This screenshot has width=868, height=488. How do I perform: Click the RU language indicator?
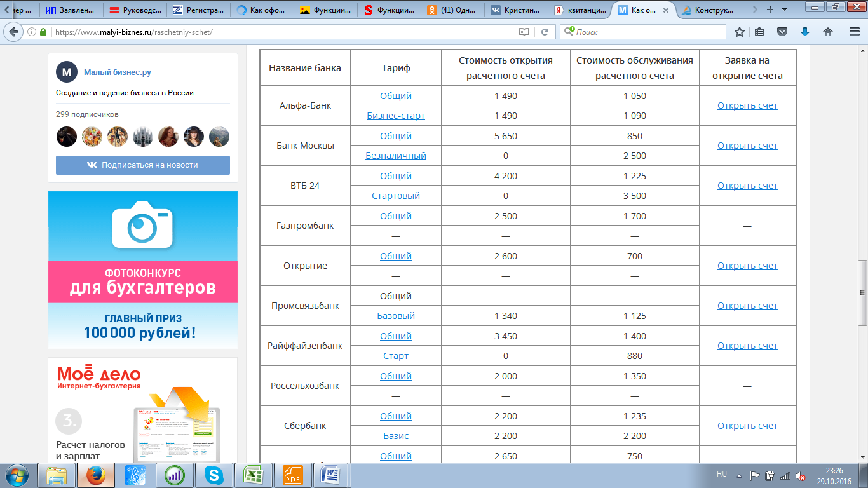[x=722, y=474]
